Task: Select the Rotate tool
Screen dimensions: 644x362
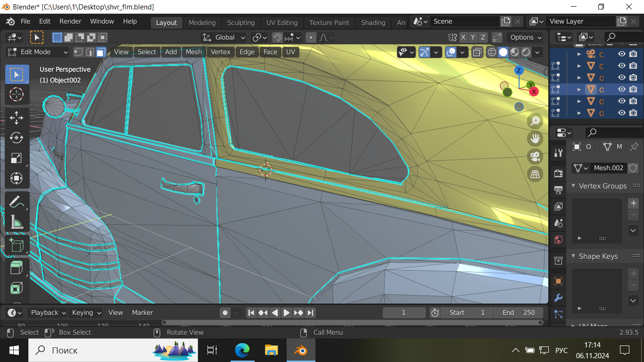Action: point(17,138)
